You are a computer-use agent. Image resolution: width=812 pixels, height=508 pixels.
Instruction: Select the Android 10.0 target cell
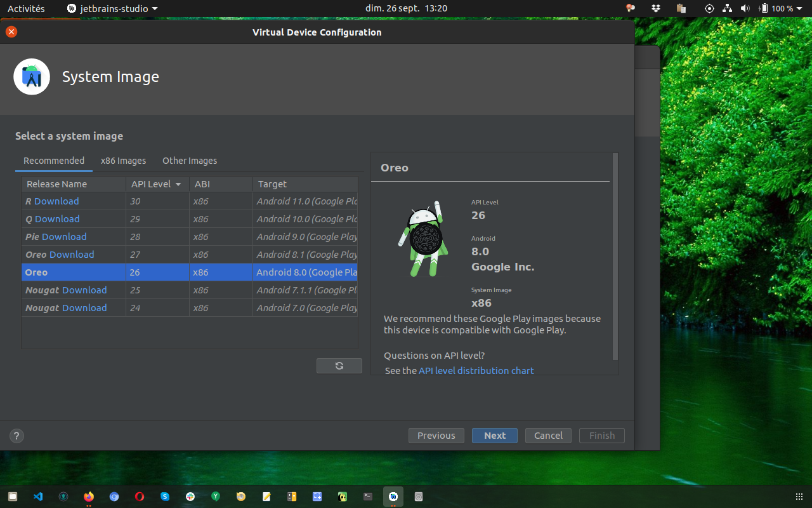[x=306, y=219]
